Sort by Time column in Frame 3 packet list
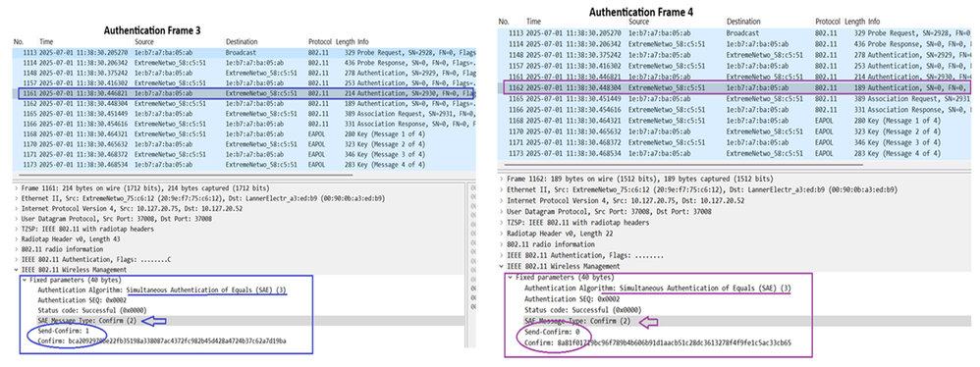 tap(46, 41)
